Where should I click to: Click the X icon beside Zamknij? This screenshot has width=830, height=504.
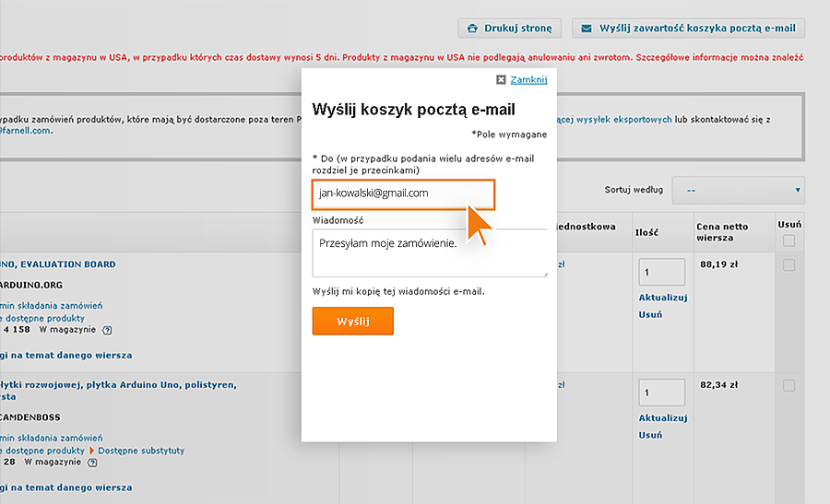pos(501,80)
